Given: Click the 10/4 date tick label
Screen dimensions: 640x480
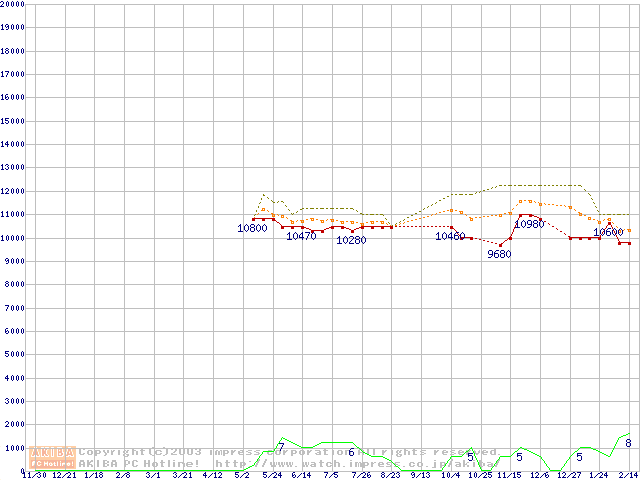Looking at the screenshot, I should [x=451, y=475].
